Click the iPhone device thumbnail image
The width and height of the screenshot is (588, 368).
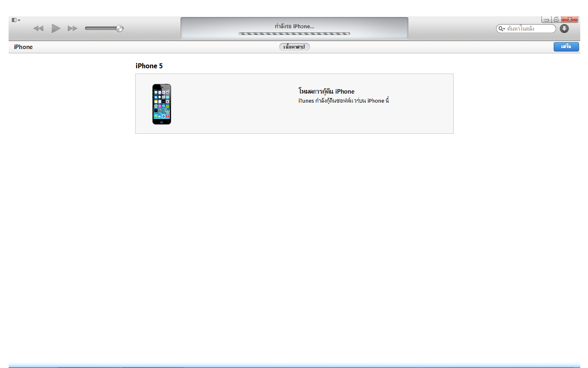(x=162, y=104)
